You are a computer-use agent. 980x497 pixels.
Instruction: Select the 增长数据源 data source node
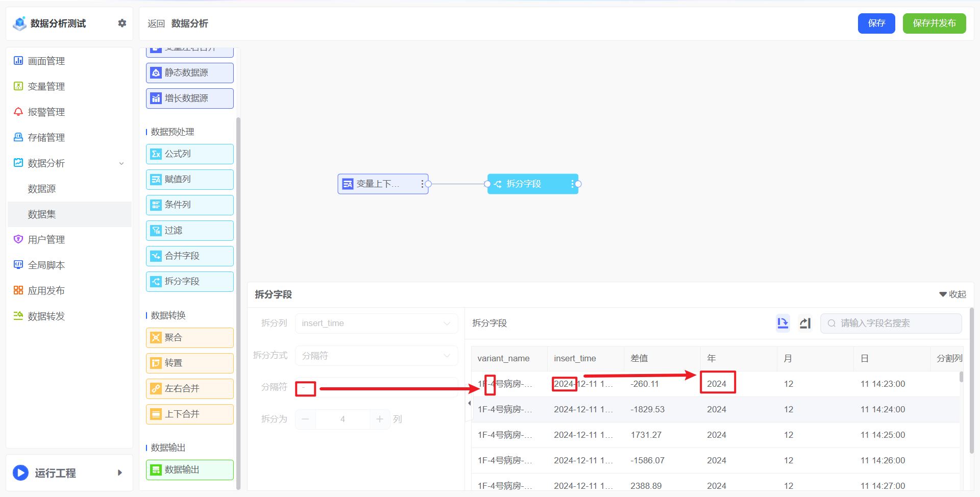pyautogui.click(x=189, y=98)
